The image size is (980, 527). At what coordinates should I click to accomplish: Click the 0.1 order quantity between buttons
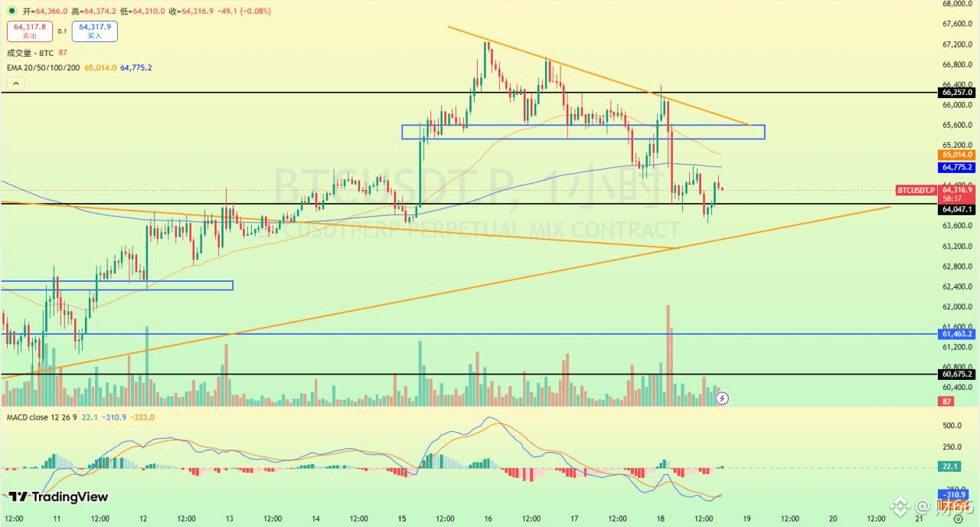point(62,31)
